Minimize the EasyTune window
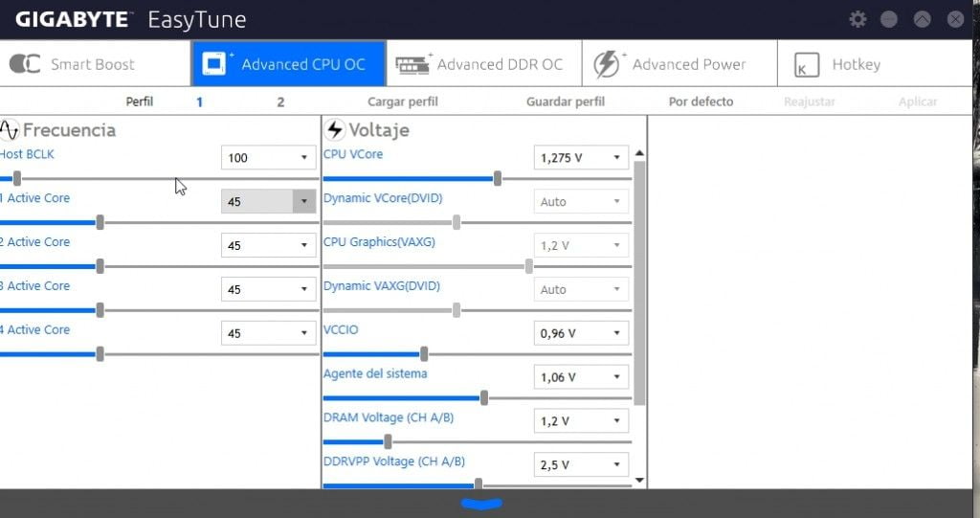This screenshot has width=980, height=518. point(889,19)
